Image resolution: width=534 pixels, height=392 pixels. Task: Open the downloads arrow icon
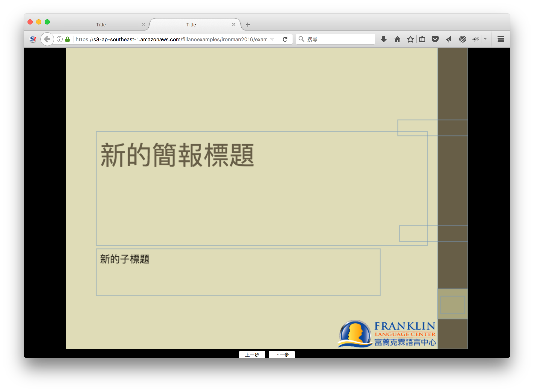pyautogui.click(x=383, y=39)
